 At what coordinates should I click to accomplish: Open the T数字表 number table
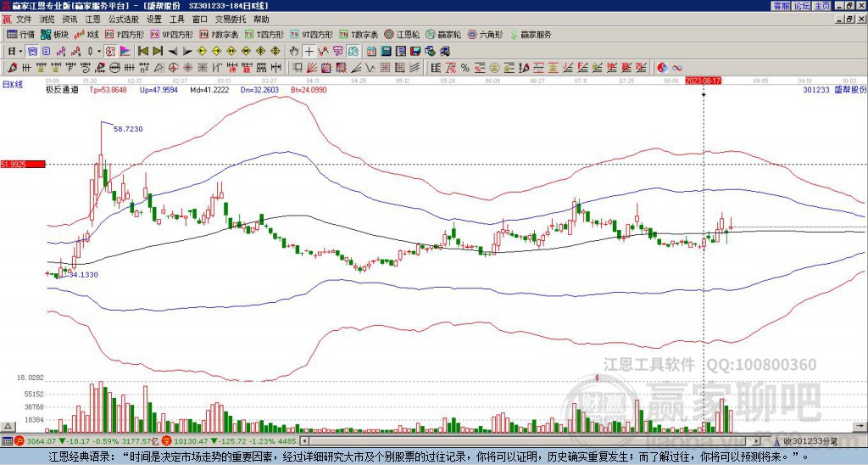(359, 34)
